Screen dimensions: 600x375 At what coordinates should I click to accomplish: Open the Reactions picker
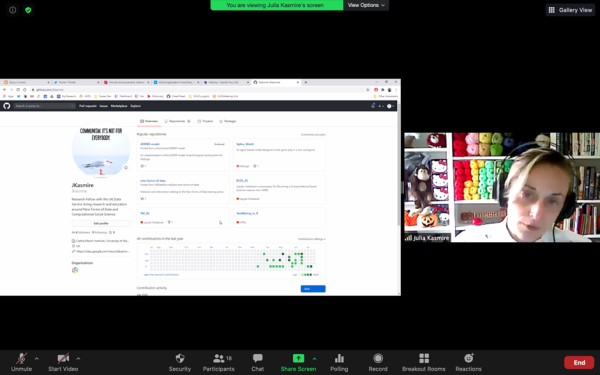tap(468, 362)
